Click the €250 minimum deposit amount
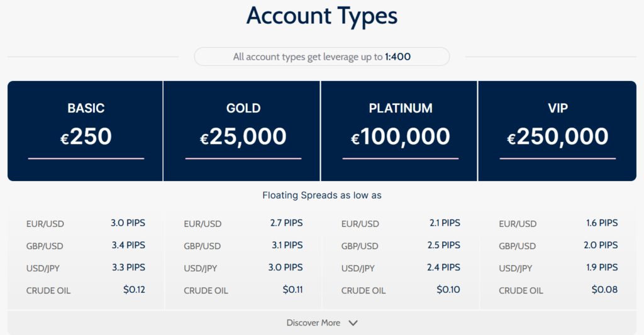 86,137
